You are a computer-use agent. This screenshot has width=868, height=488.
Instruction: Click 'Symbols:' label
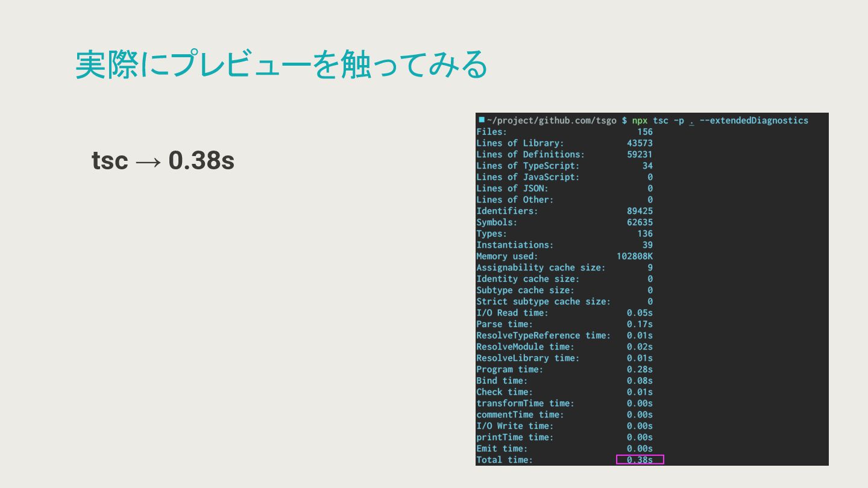tap(497, 222)
